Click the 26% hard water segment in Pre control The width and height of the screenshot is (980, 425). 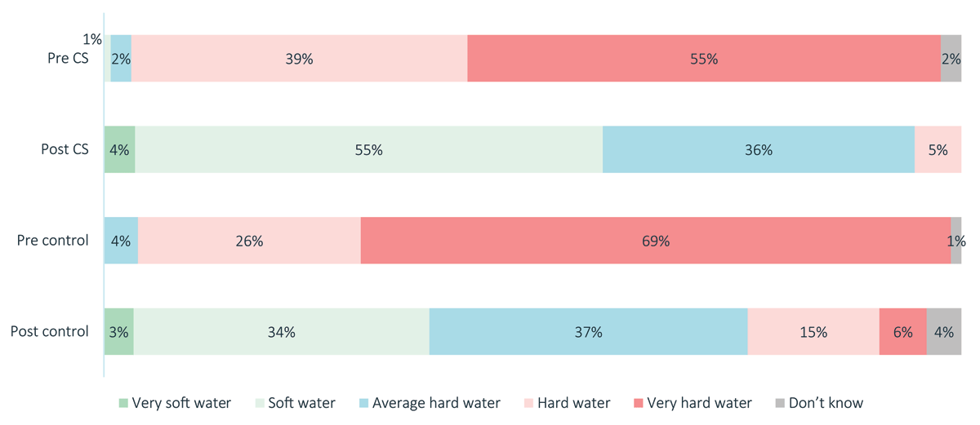[249, 241]
